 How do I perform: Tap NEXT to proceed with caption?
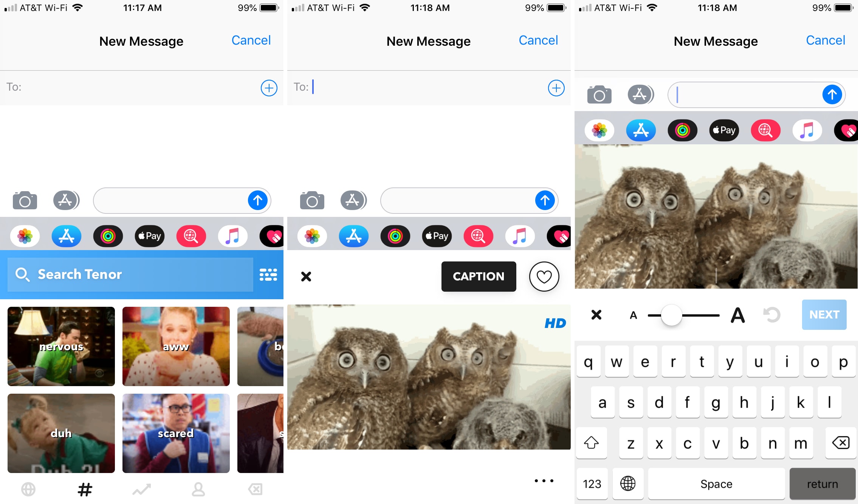(824, 314)
